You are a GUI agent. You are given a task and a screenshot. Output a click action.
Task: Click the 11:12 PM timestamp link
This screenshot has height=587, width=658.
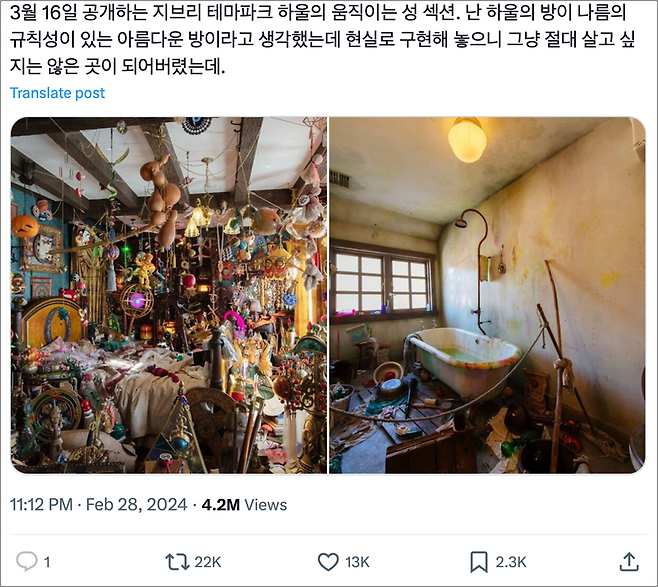pyautogui.click(x=41, y=504)
